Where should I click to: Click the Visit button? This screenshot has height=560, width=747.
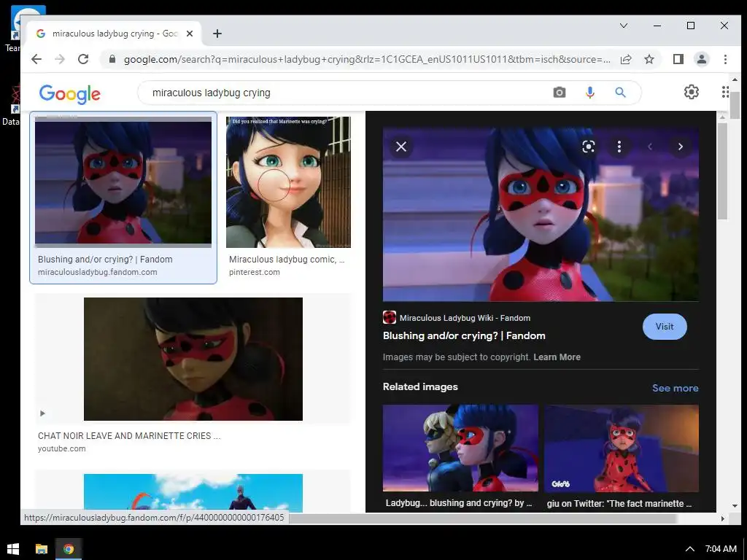(665, 327)
